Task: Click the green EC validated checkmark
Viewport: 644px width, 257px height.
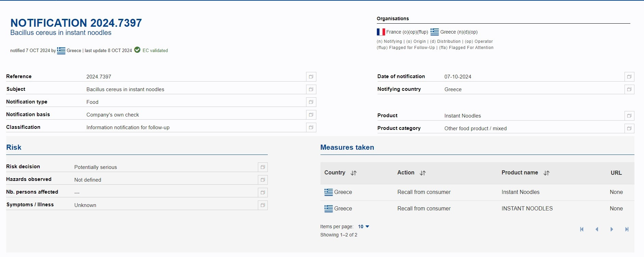Action: click(137, 50)
